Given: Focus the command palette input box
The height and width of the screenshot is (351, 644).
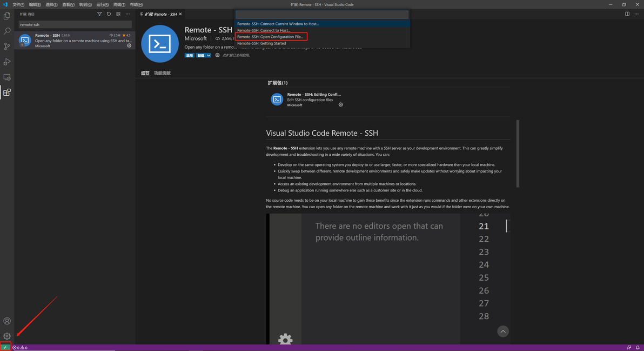Looking at the screenshot, I should tap(322, 15).
